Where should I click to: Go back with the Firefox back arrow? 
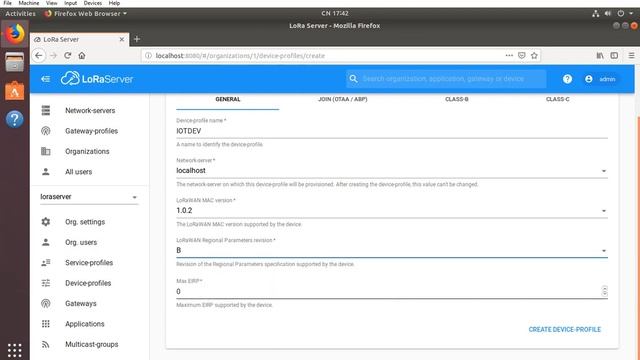click(x=39, y=55)
